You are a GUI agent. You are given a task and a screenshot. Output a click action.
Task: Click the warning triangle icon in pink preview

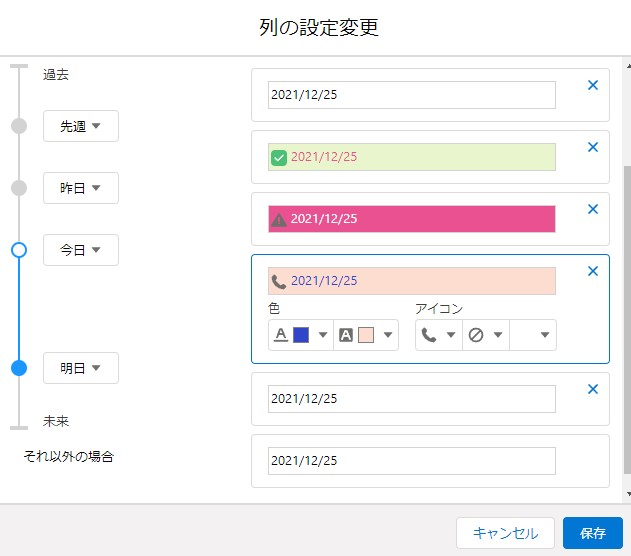click(279, 220)
